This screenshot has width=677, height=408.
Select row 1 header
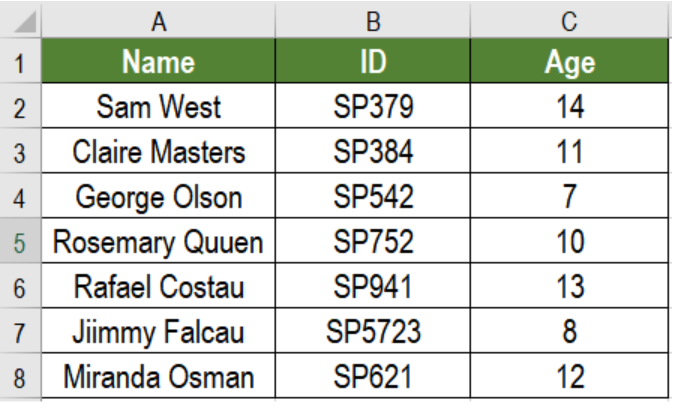pyautogui.click(x=20, y=61)
